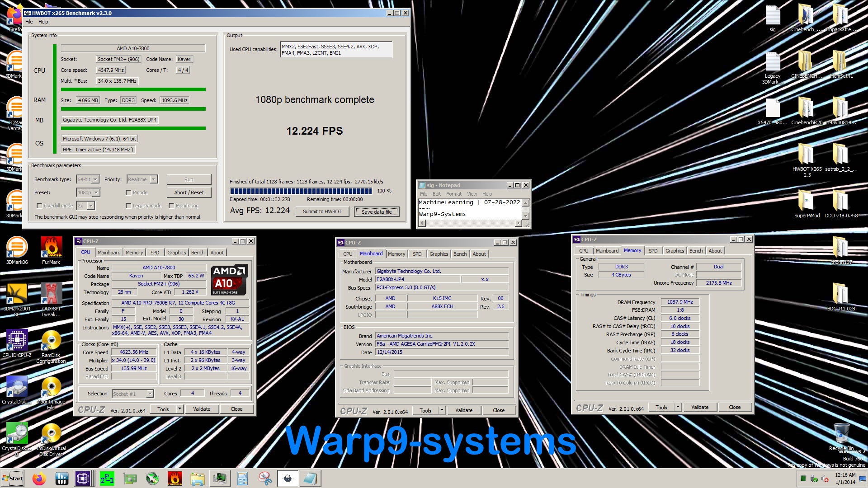Screen dimensions: 868x488
Task: Switch to Notepad in the taskbar
Action: [x=310, y=479]
